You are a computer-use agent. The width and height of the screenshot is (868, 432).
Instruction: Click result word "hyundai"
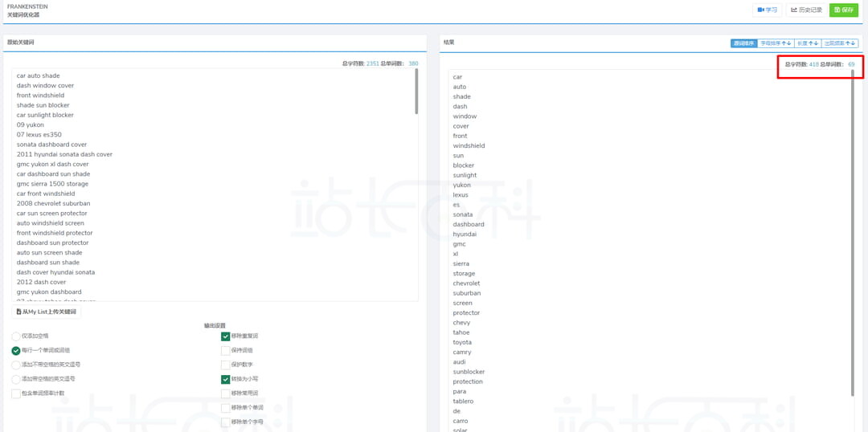click(x=465, y=234)
